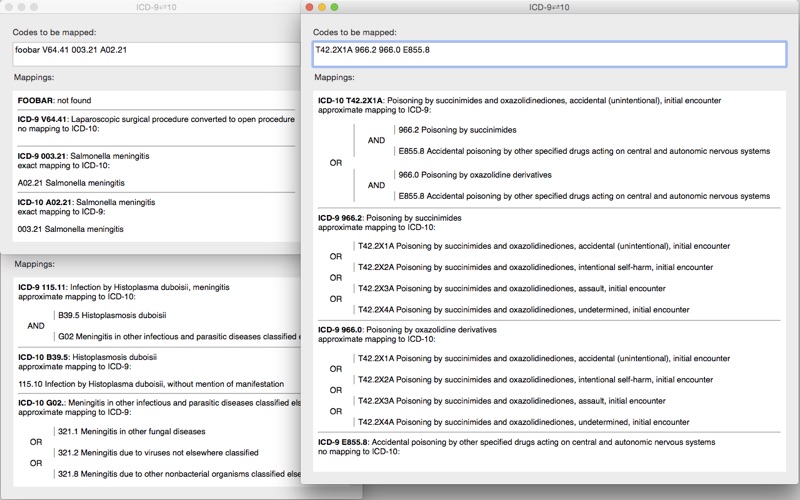The image size is (800, 500).
Task: Select the ICD-10 T42.2X1A mapping heading
Action: point(519,101)
